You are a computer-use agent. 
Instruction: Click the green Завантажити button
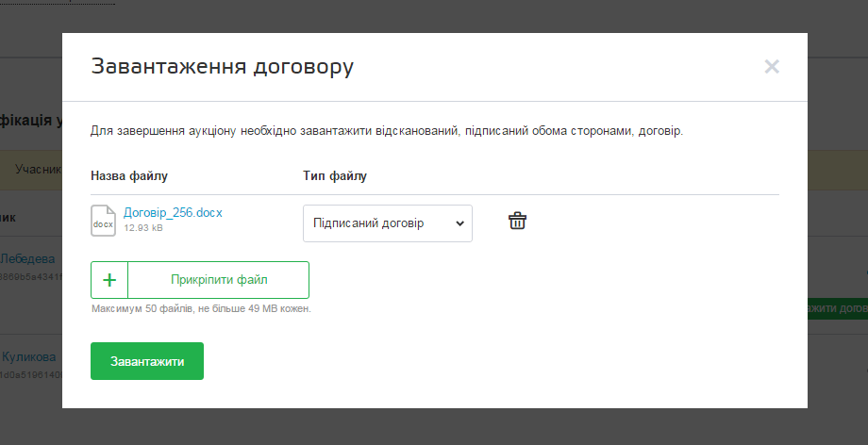pyautogui.click(x=147, y=361)
